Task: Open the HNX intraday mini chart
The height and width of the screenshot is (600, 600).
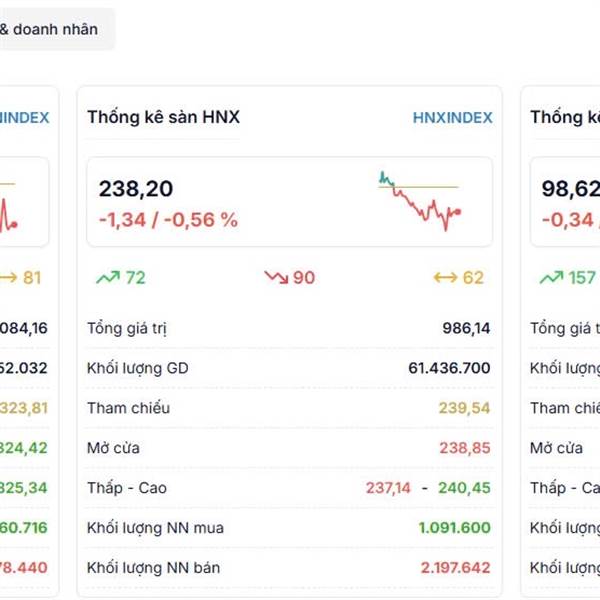Action: tap(420, 201)
